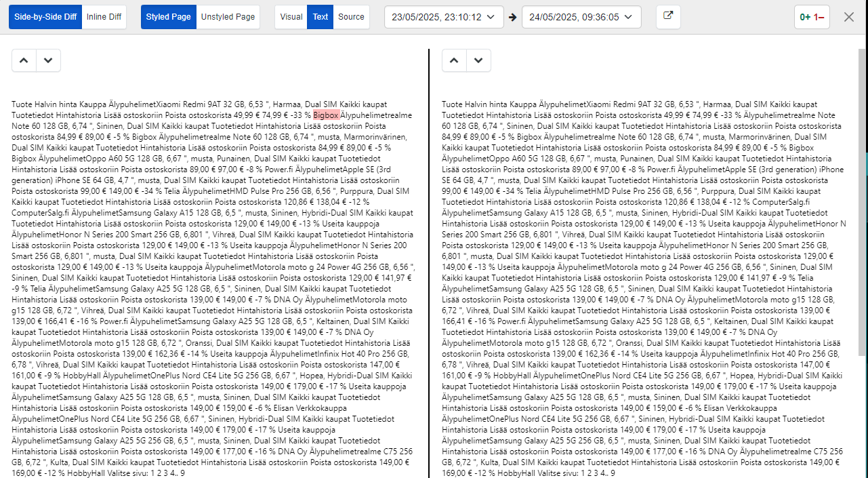
Task: Switch to the Text tab
Action: [321, 17]
